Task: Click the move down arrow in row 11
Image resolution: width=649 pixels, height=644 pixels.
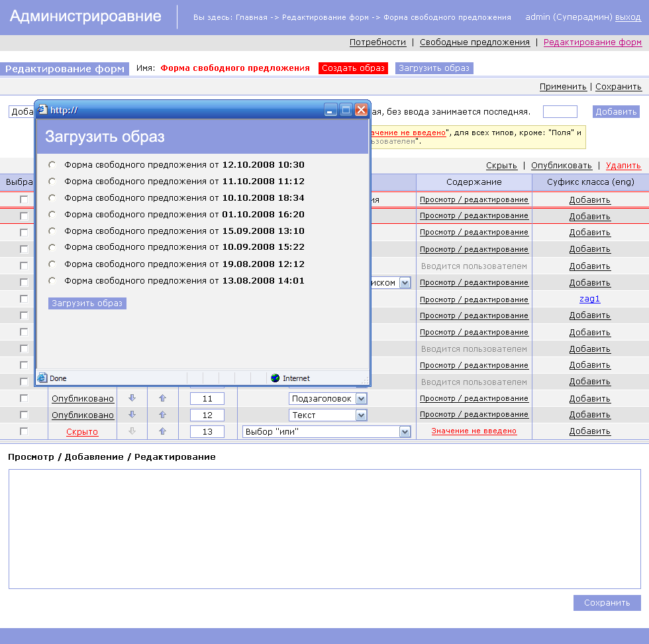Action: (132, 398)
